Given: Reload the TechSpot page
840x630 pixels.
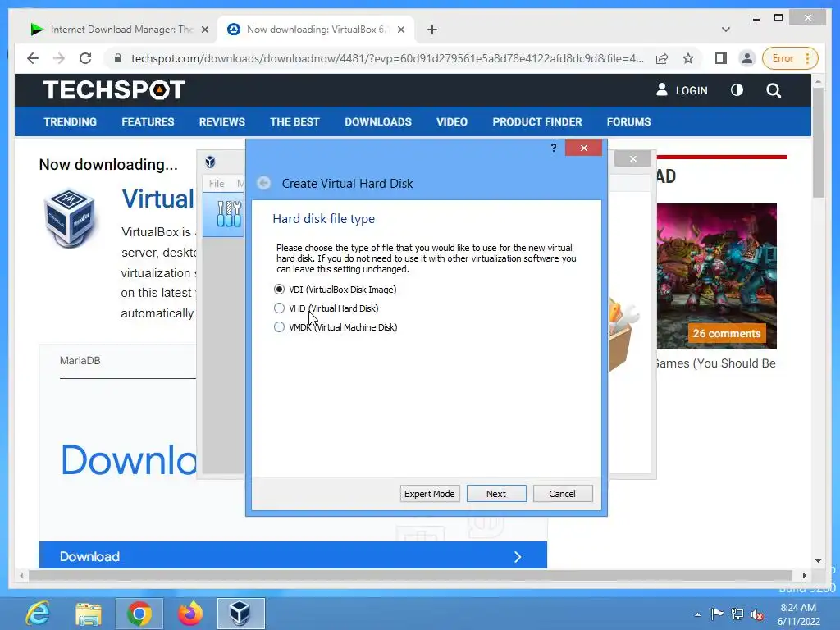Looking at the screenshot, I should 85,58.
